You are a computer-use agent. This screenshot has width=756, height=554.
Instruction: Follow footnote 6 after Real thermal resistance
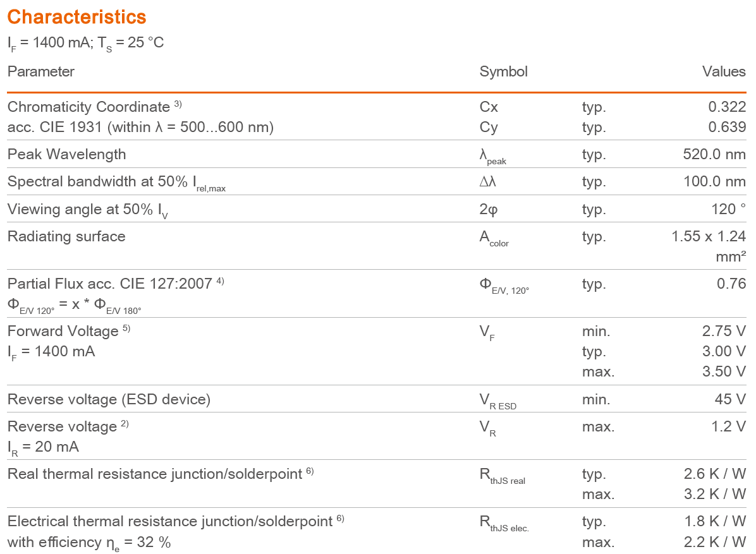coord(310,471)
